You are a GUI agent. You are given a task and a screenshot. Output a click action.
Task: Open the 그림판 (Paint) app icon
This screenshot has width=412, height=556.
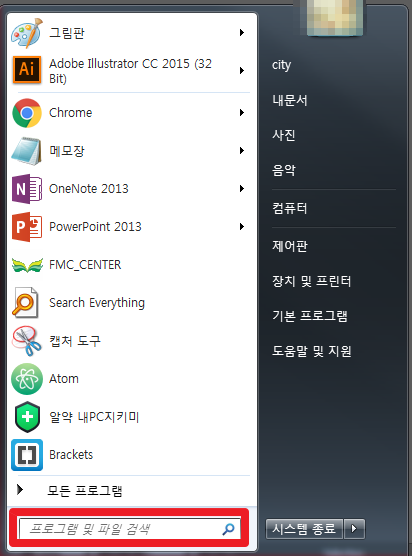tap(27, 33)
